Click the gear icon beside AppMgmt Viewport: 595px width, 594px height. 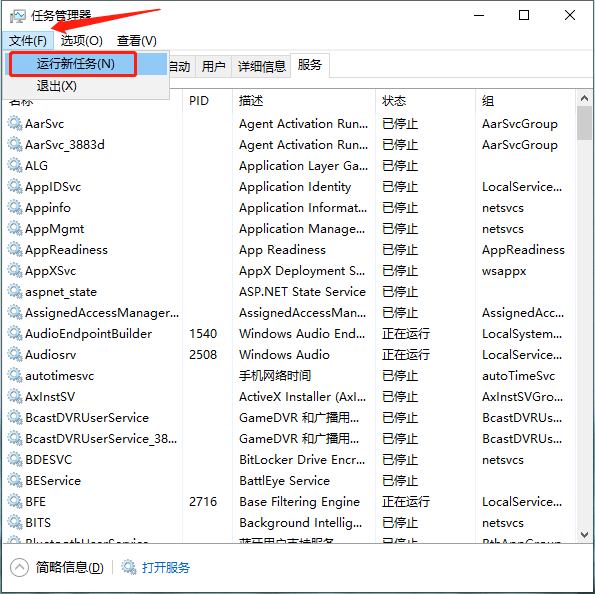click(15, 228)
